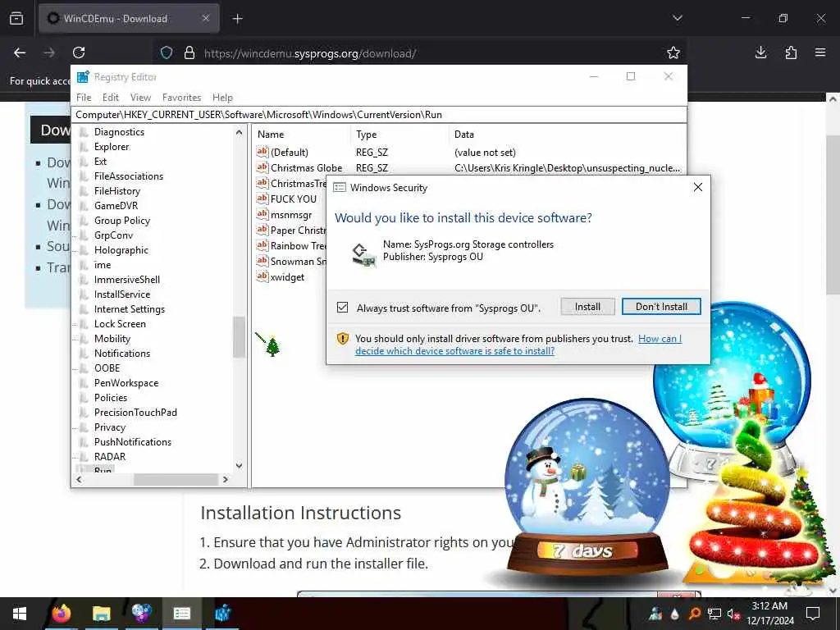Open a new Firefox tab

237,19
